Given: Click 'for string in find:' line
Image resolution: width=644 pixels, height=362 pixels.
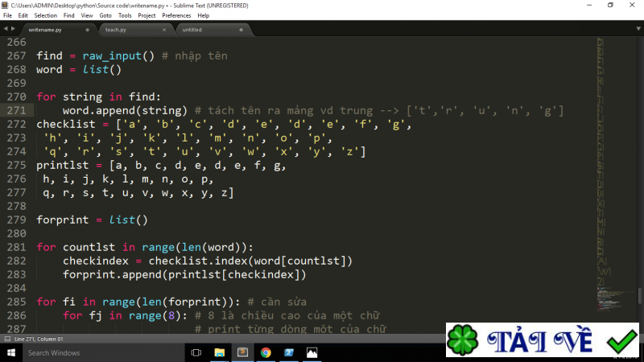Looking at the screenshot, I should tap(98, 97).
